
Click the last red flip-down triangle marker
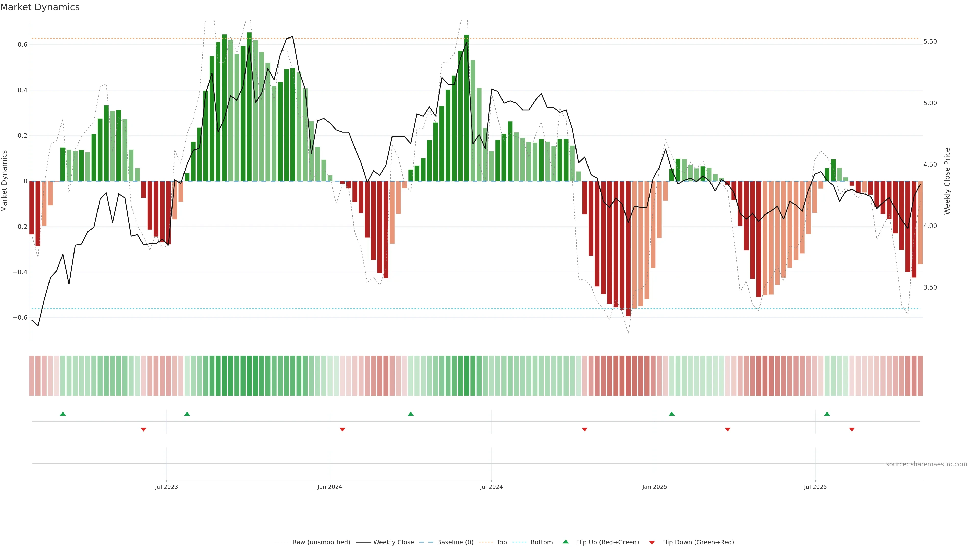852,429
